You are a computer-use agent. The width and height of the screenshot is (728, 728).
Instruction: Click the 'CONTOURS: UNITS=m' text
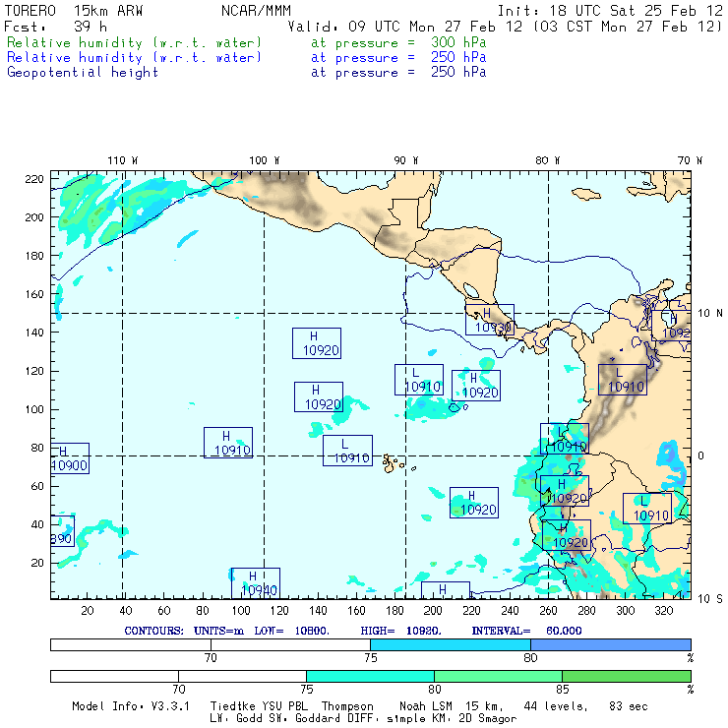tap(184, 631)
